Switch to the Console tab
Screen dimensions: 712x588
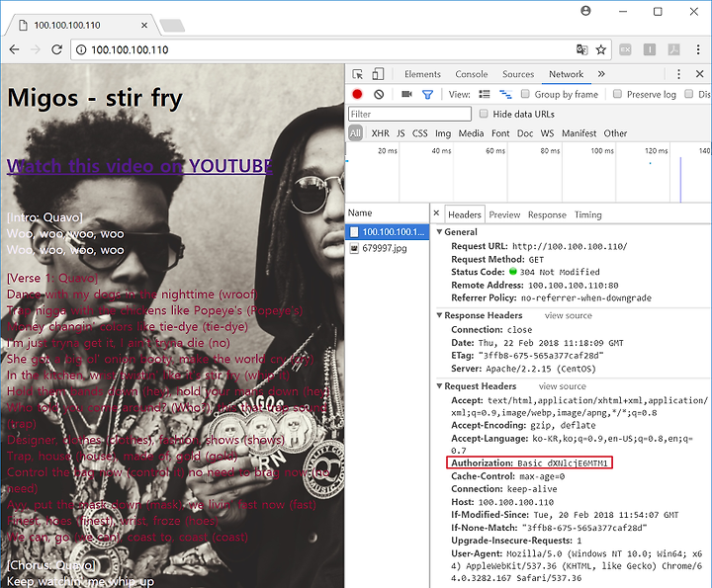pos(472,74)
